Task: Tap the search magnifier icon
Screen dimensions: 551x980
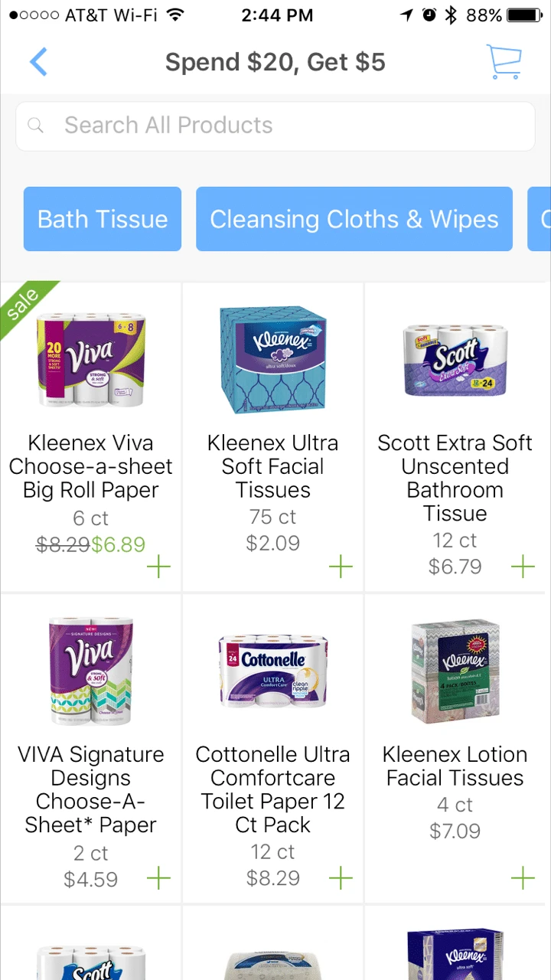Action: [x=36, y=126]
